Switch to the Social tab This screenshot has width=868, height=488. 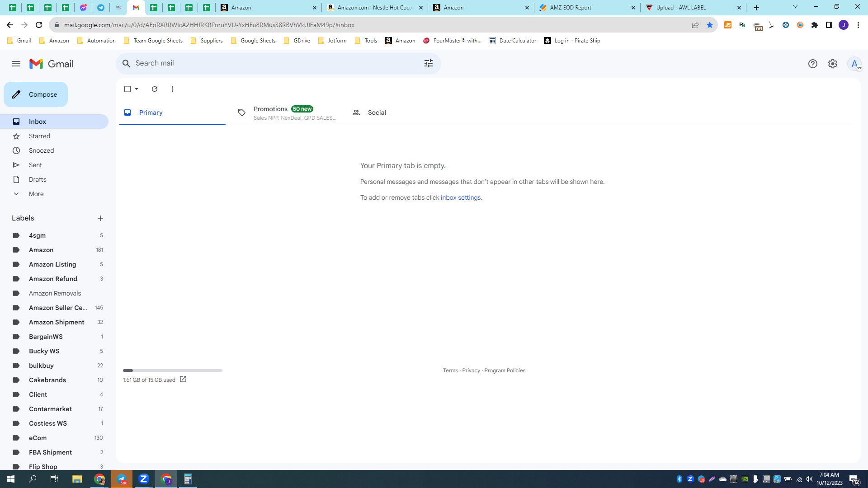pyautogui.click(x=402, y=113)
